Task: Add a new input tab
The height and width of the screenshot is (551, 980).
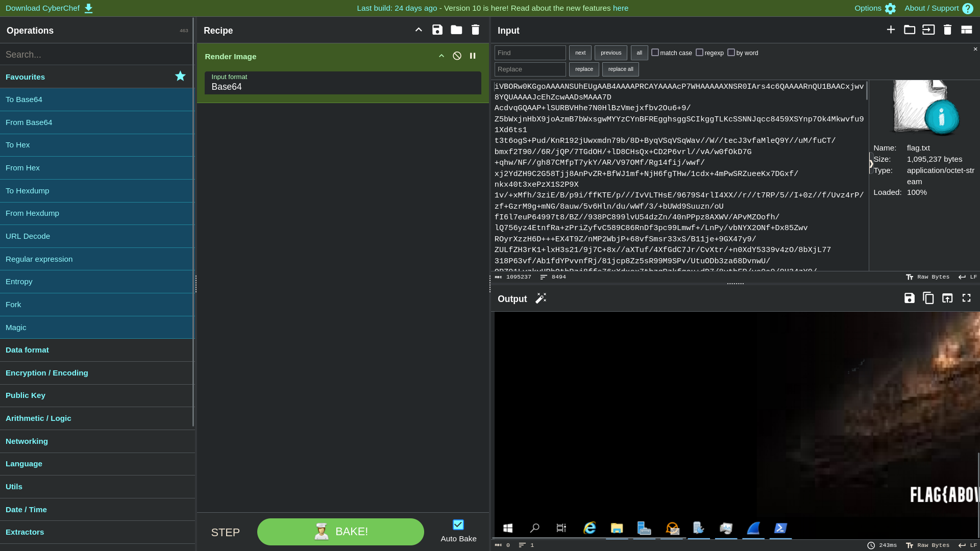Action: (x=891, y=30)
